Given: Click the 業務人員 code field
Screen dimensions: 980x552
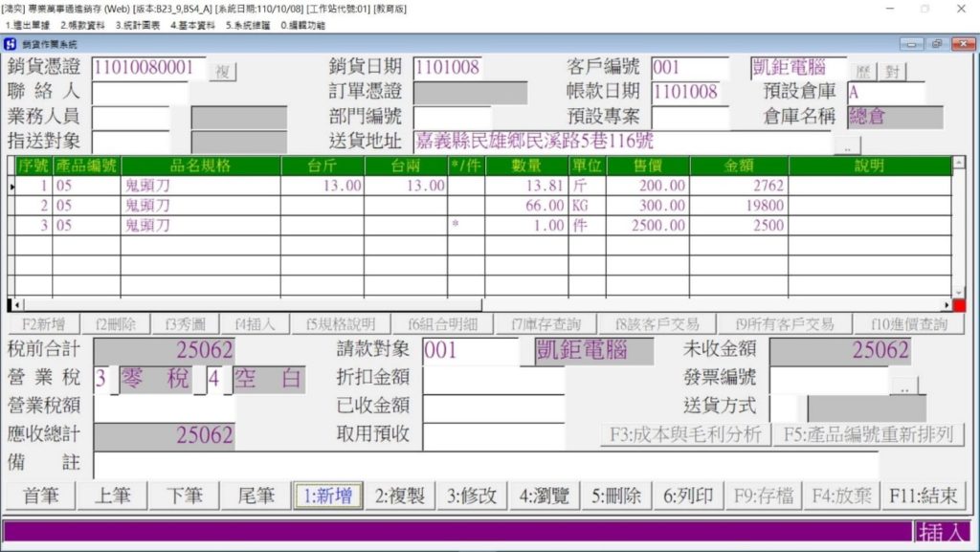Looking at the screenshot, I should [130, 117].
